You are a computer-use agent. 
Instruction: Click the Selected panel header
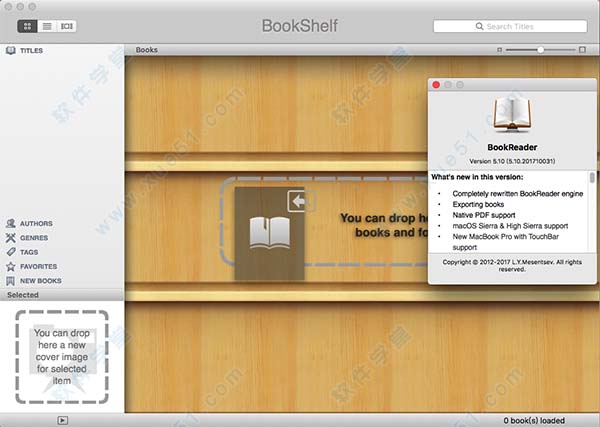[x=62, y=295]
